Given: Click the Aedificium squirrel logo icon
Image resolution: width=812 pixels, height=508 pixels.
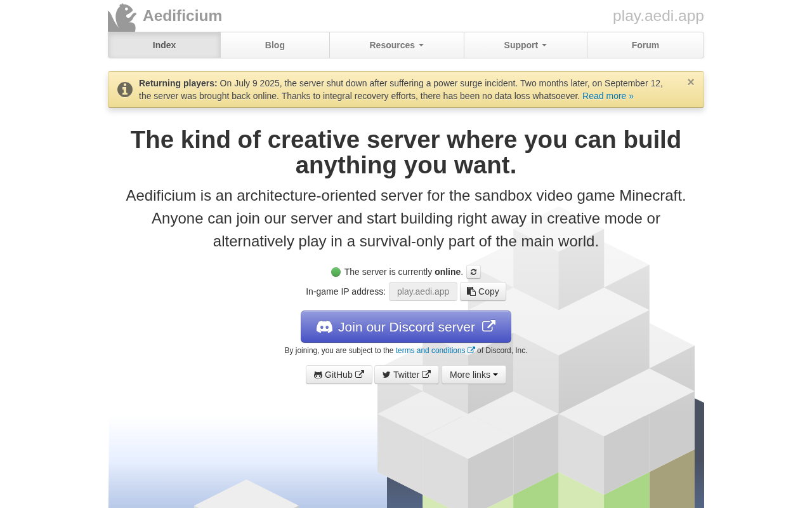Looking at the screenshot, I should click(x=122, y=17).
